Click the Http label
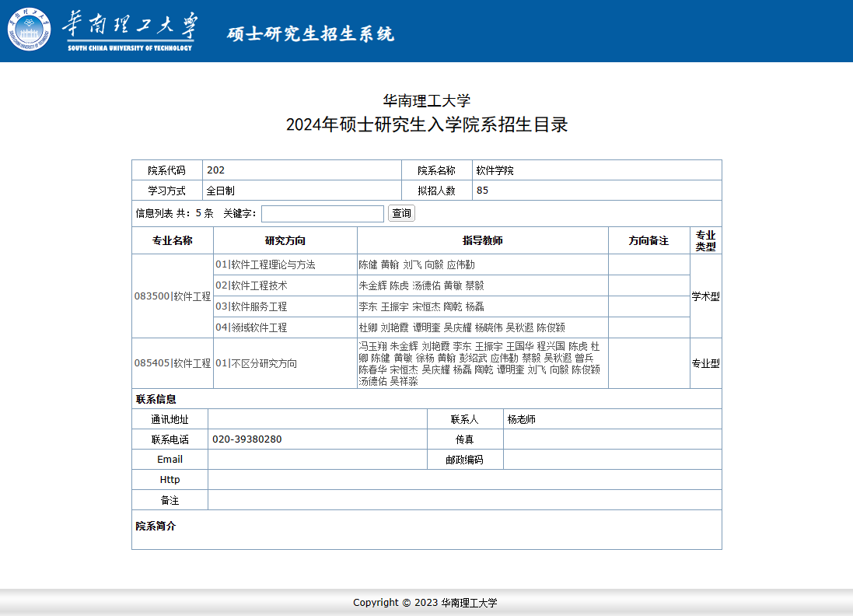The image size is (853, 616). [170, 479]
